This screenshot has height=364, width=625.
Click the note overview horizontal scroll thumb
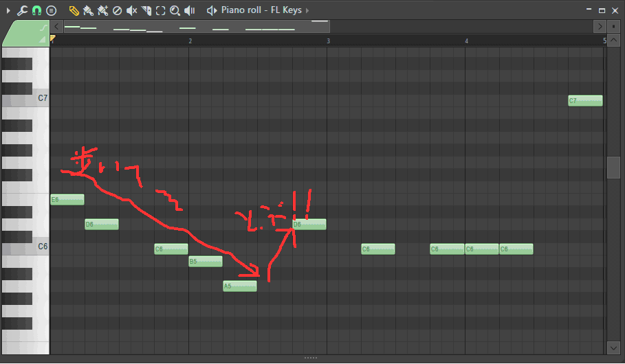pyautogui.click(x=197, y=27)
